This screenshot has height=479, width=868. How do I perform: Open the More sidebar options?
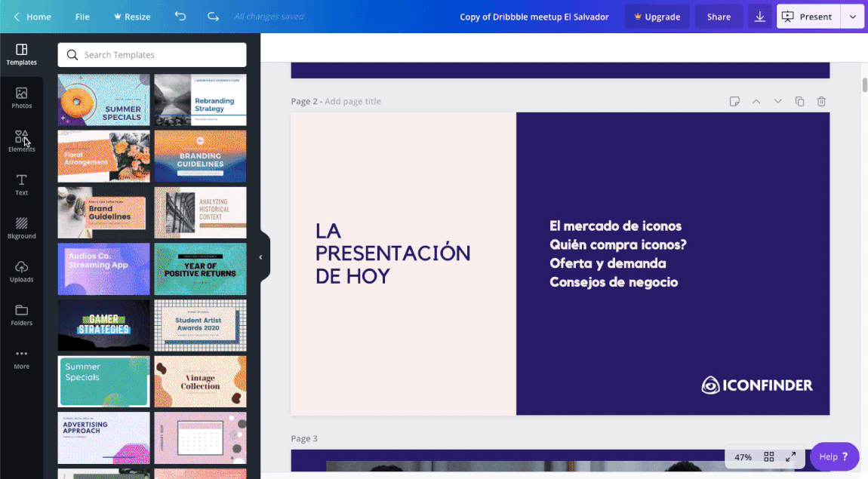[22, 358]
